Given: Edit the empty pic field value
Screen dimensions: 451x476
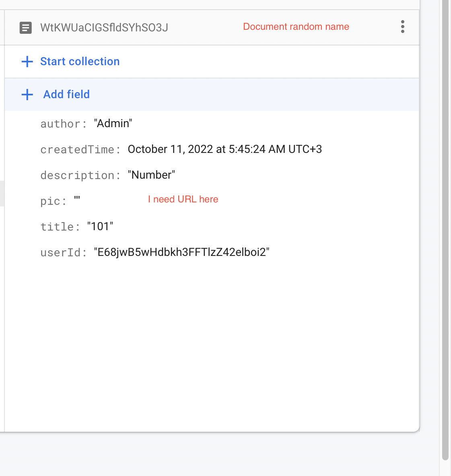Looking at the screenshot, I should pyautogui.click(x=77, y=199).
